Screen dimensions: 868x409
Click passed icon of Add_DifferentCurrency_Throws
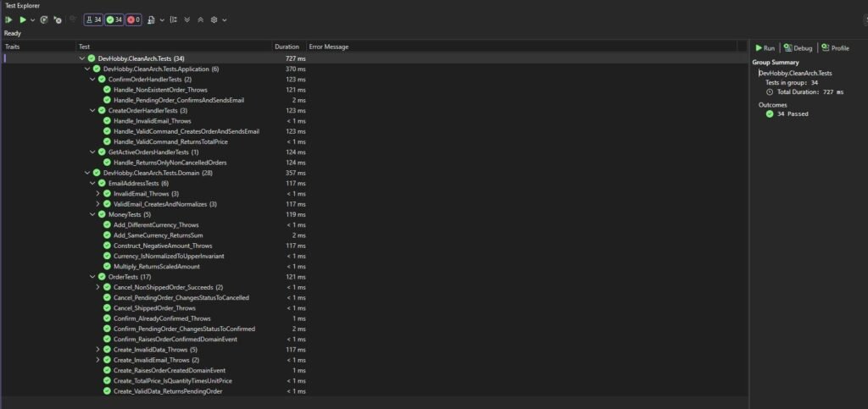(x=108, y=225)
